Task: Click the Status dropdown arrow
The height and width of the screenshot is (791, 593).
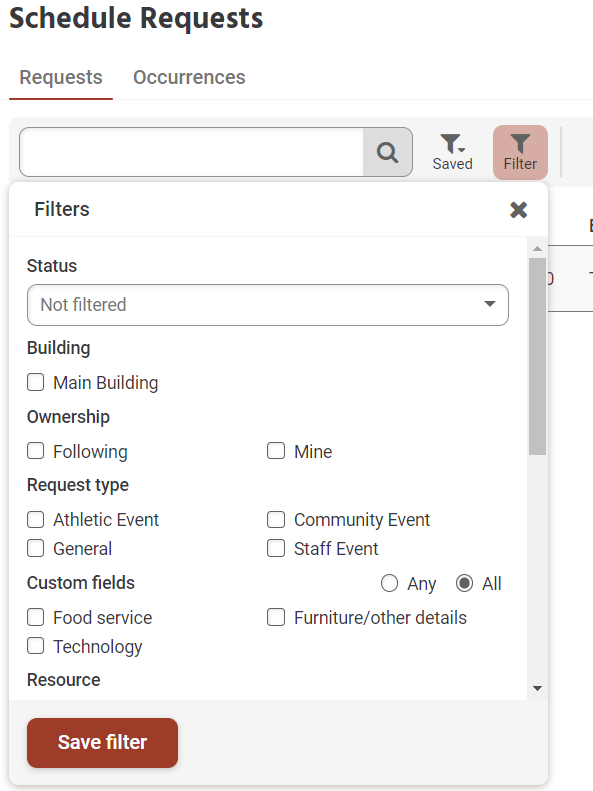Action: click(490, 304)
